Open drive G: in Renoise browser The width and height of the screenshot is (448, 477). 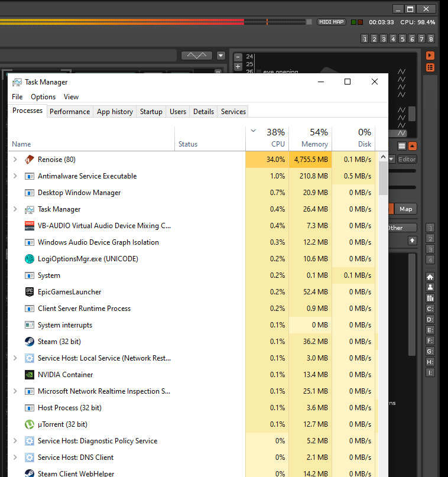click(430, 351)
